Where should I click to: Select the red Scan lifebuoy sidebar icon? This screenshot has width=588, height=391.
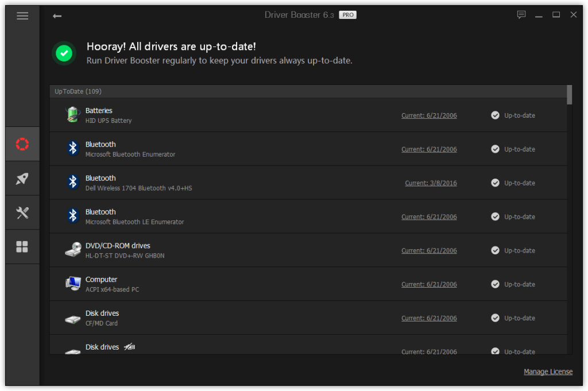point(22,144)
